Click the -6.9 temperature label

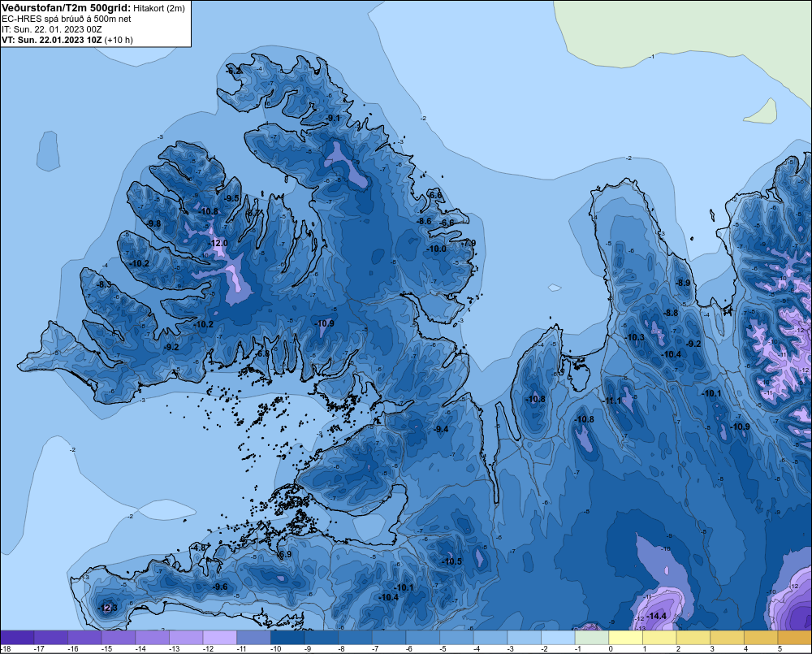[x=285, y=554]
